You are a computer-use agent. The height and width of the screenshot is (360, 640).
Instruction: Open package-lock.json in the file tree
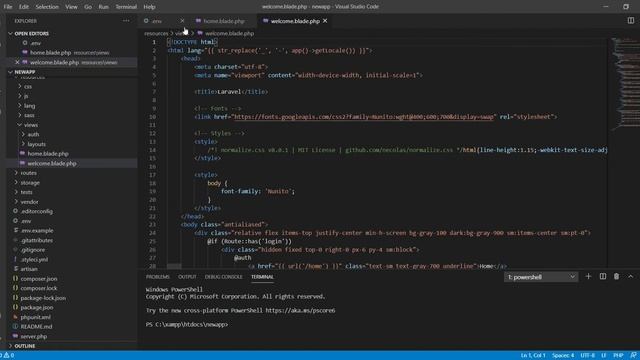tap(43, 298)
